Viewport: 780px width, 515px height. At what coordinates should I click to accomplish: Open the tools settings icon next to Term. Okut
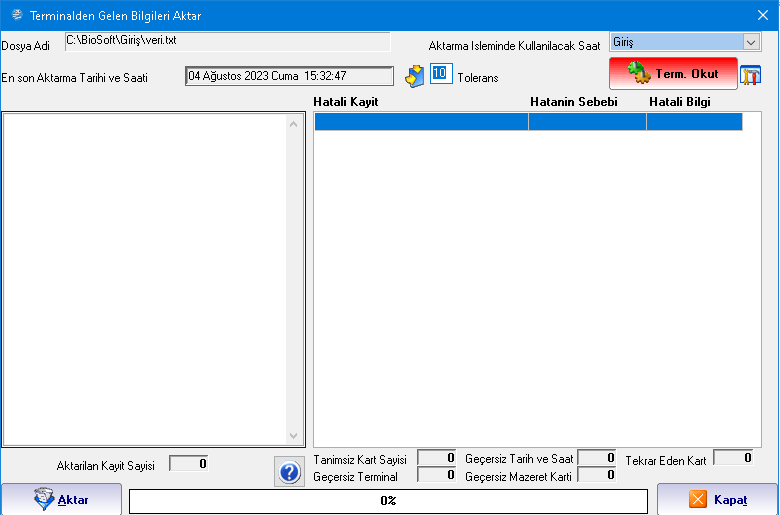pyautogui.click(x=750, y=76)
